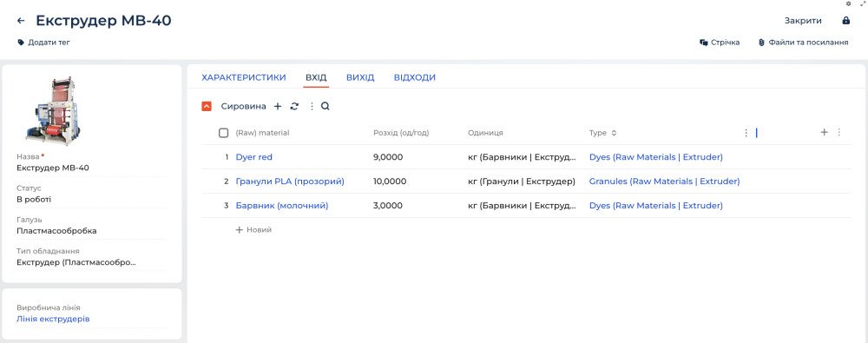Click the unit cell in the Dyer red row
Screen dimensions: 868x343
(522, 157)
